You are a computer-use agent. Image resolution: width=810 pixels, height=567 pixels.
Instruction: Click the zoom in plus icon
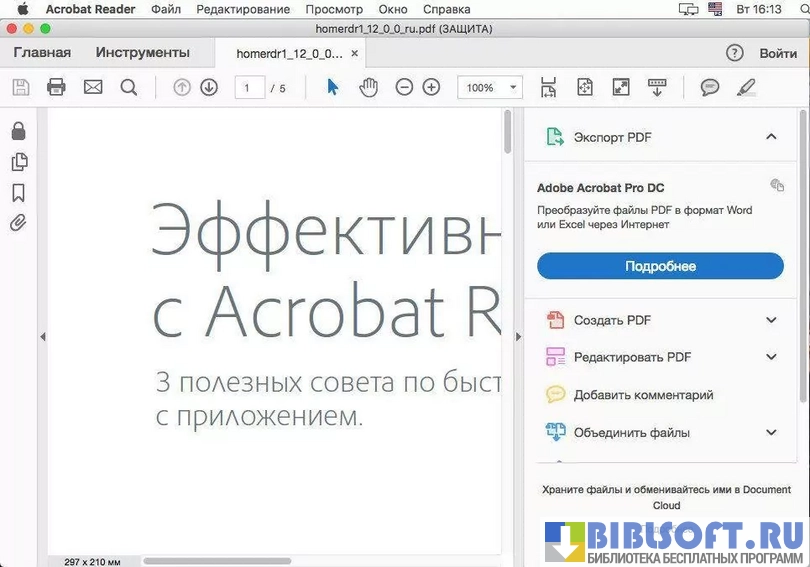(431, 88)
